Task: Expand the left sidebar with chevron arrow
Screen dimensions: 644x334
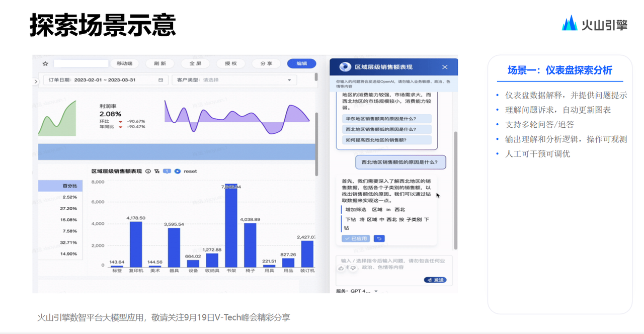Action: tap(36, 81)
